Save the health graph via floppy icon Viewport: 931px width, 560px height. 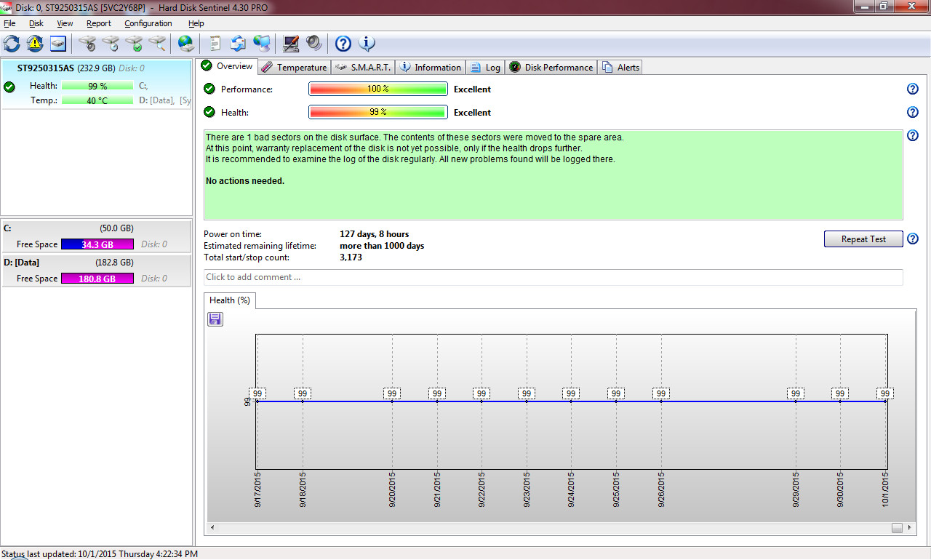click(x=215, y=319)
